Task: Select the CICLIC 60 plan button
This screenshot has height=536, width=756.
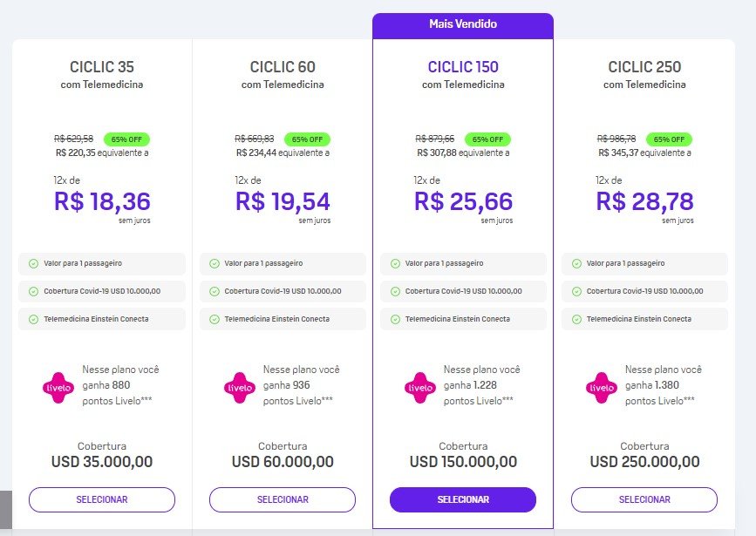Action: click(283, 499)
